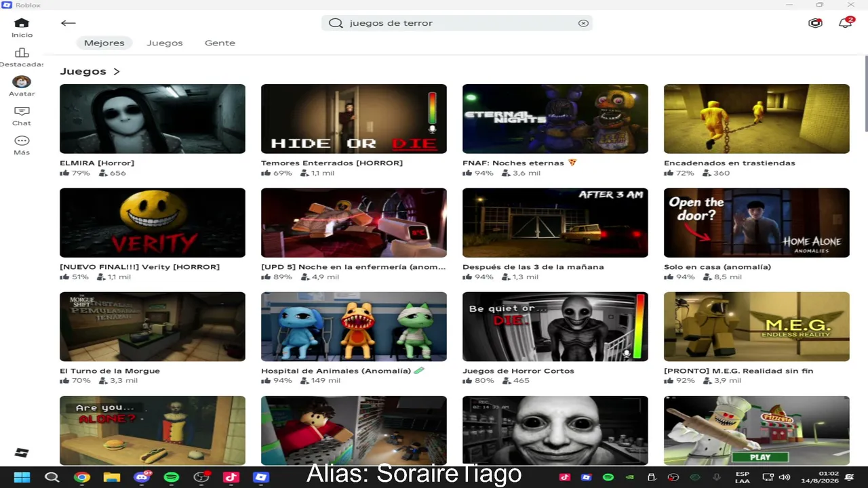The height and width of the screenshot is (488, 868).
Task: Open the Windows Start menu
Action: point(22,477)
